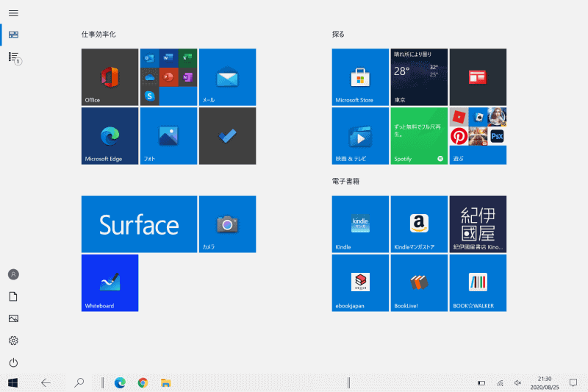The height and width of the screenshot is (392, 588).
Task: Open Documents folder shortcut
Action: (13, 296)
